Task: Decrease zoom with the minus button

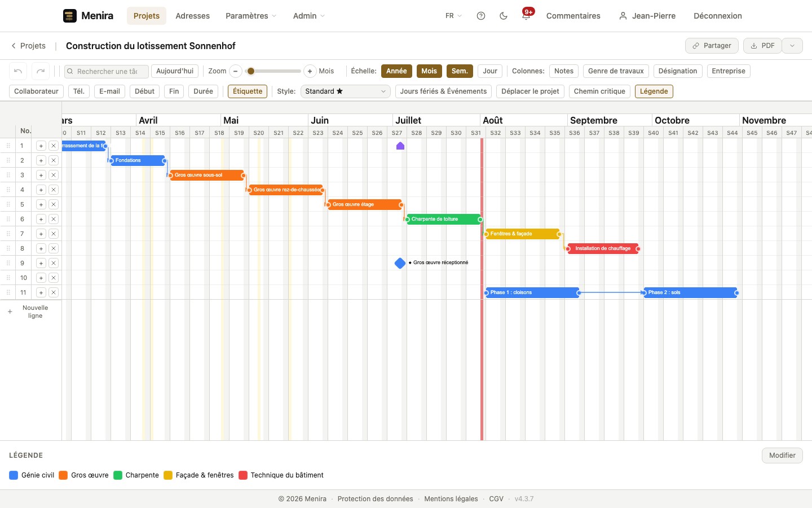Action: [x=236, y=71]
